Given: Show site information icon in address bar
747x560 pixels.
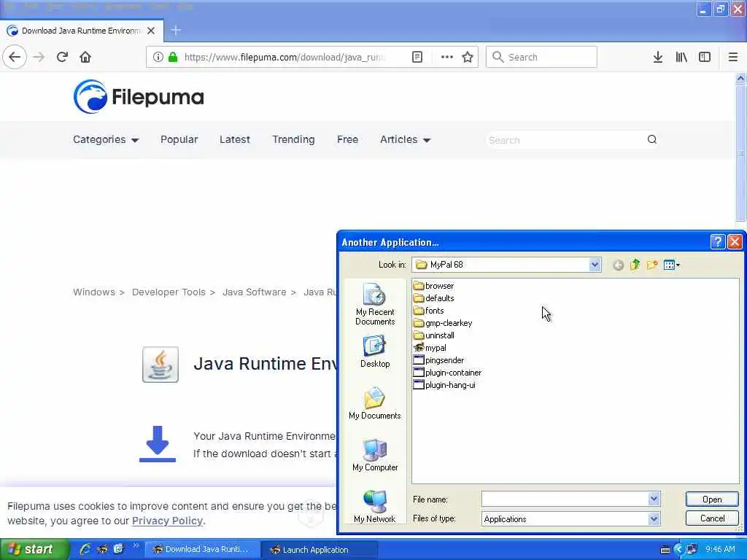Looking at the screenshot, I should 158,57.
